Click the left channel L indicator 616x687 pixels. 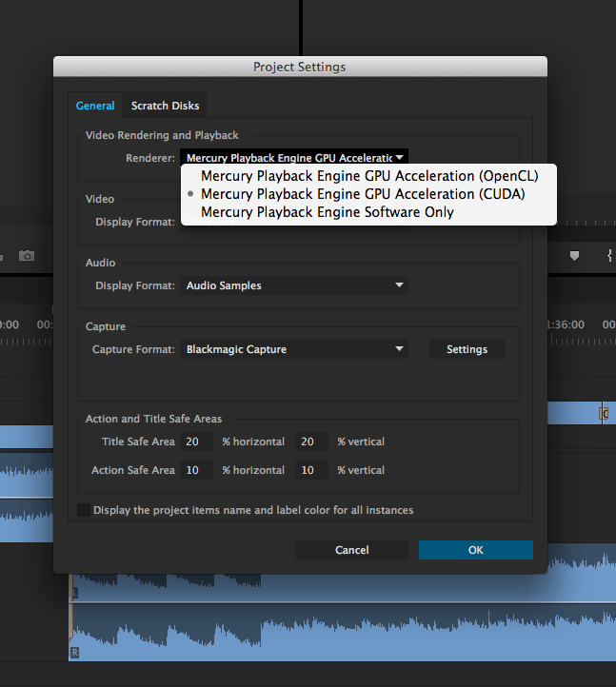[x=74, y=593]
